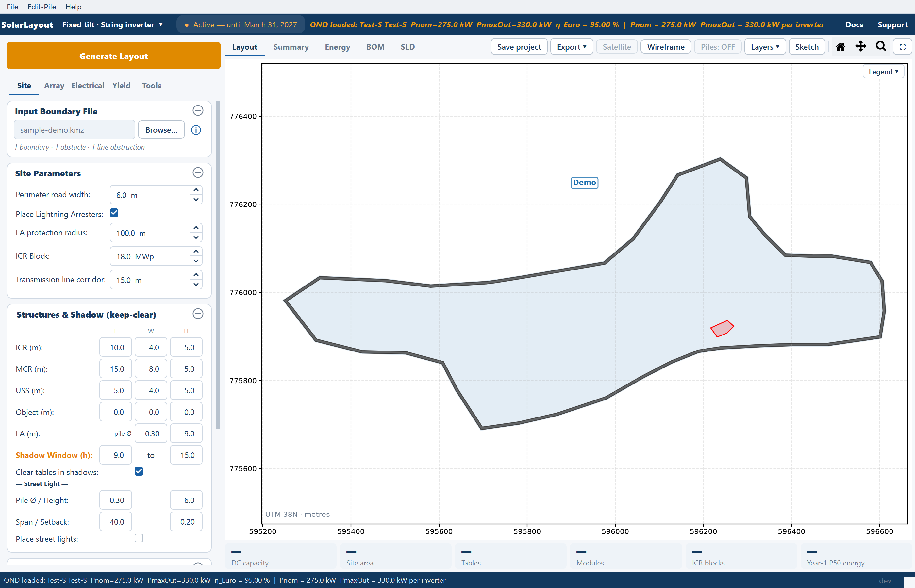Click the sample-demo.kmz file field
Viewport: 915px width, 588px height.
74,130
